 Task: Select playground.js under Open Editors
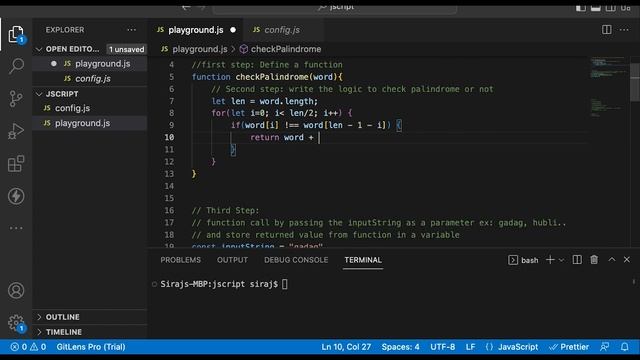[90, 64]
